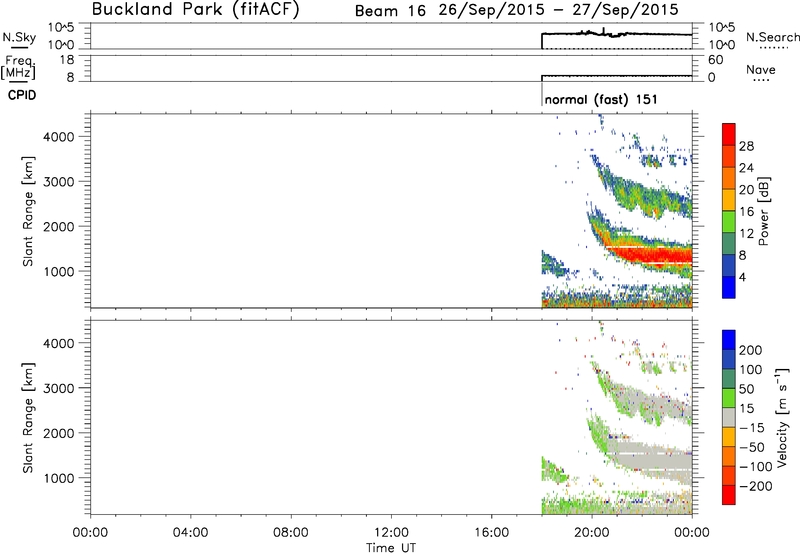Click the 'Nave' legend label
Image resolution: width=800 pixels, height=554 pixels.
coord(760,70)
